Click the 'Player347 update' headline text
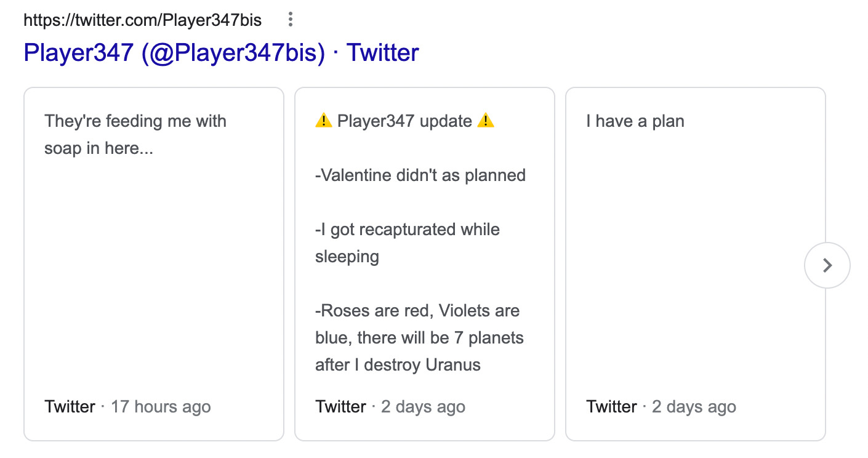Screen dimensions: 868x458 pyautogui.click(x=404, y=121)
